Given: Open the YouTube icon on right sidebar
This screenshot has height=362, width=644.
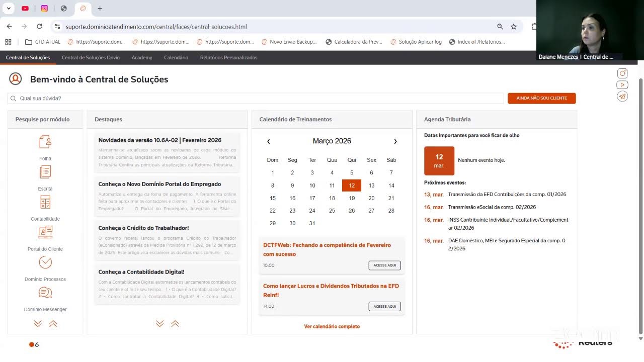Looking at the screenshot, I should (622, 85).
